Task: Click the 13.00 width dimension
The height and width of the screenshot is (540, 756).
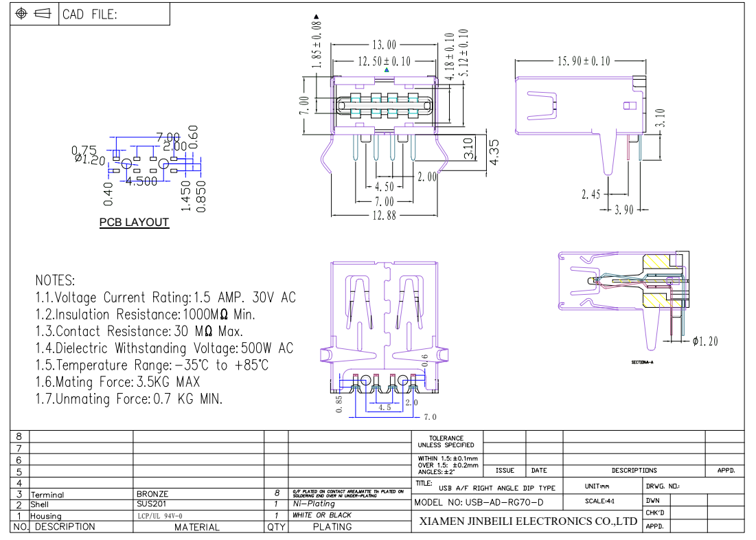Action: (x=385, y=45)
